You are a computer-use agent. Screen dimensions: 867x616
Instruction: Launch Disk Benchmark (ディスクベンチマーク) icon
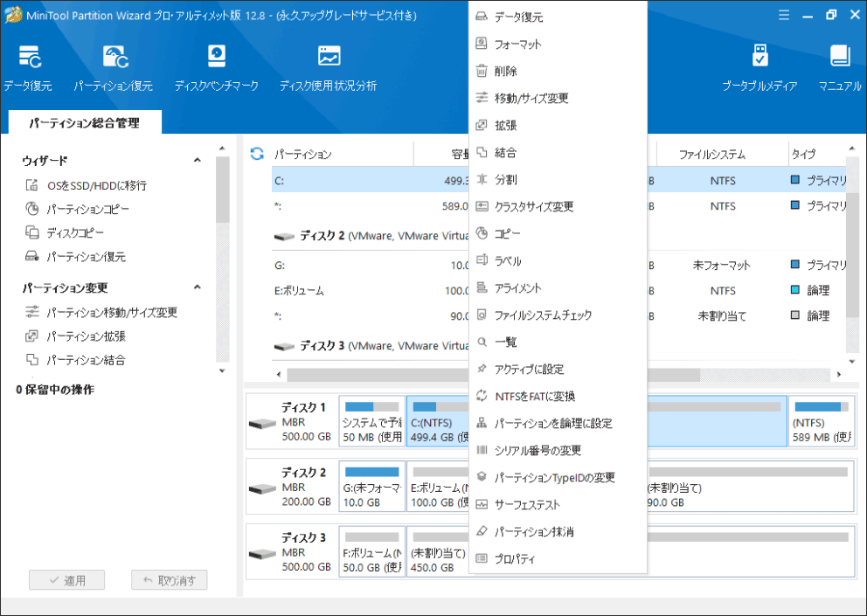[x=216, y=57]
